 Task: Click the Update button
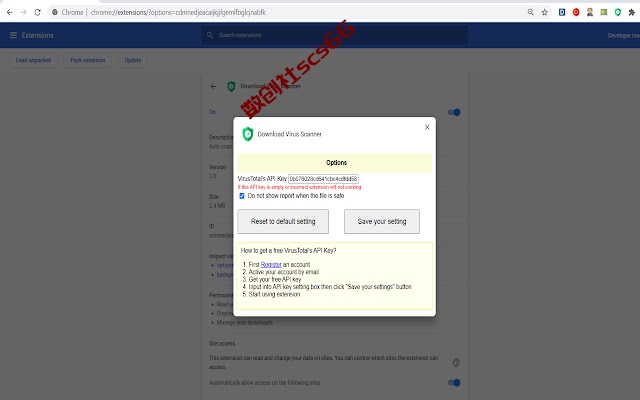click(133, 60)
